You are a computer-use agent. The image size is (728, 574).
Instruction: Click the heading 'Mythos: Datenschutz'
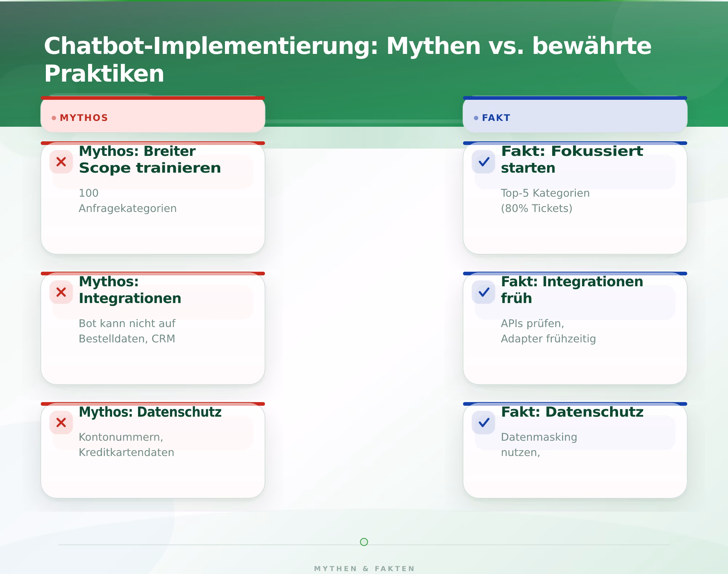pos(150,412)
